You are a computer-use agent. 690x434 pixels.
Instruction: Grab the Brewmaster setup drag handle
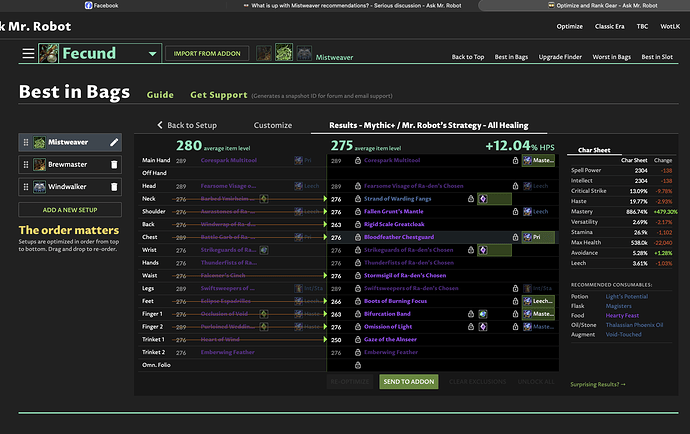[x=26, y=164]
